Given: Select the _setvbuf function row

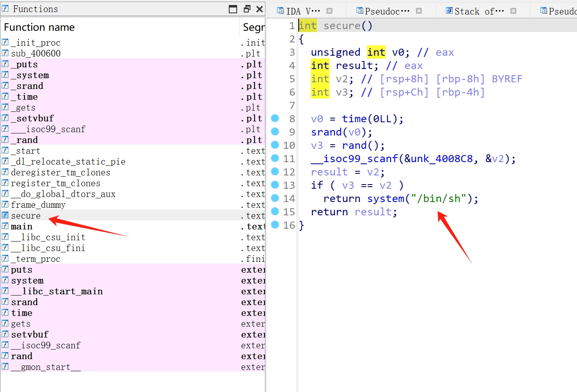Looking at the screenshot, I should [x=133, y=118].
